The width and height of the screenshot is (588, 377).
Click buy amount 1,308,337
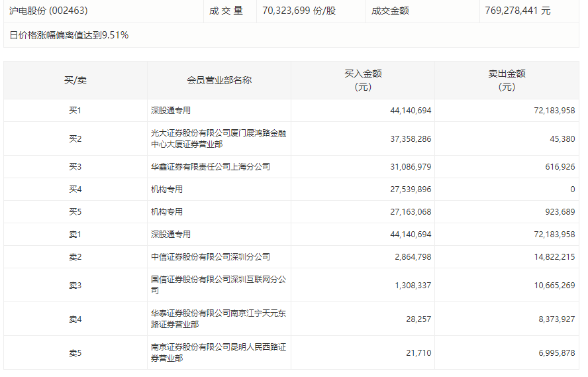click(x=413, y=285)
